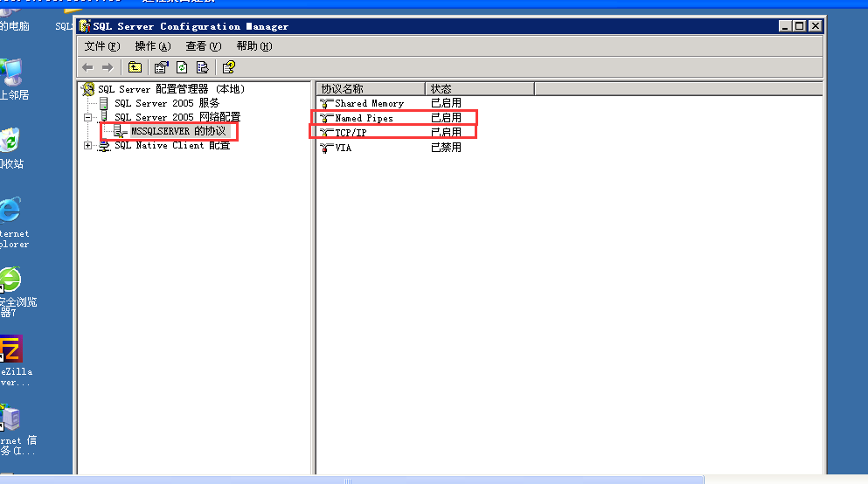868x484 pixels.
Task: Sort by the 协议名称 column header
Action: click(x=371, y=88)
